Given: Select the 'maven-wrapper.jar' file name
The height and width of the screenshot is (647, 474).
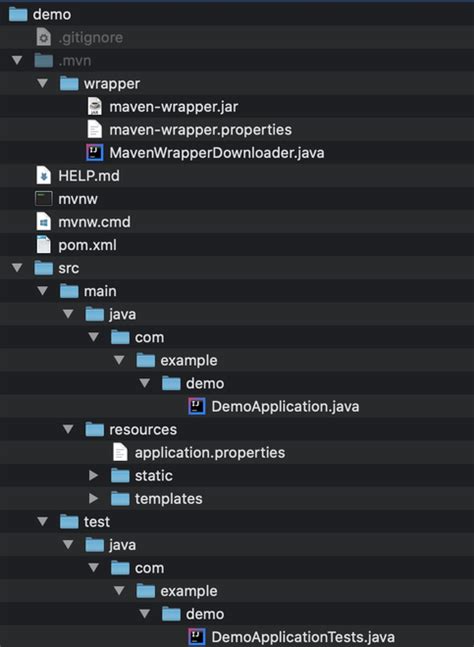Looking at the screenshot, I should coord(174,107).
